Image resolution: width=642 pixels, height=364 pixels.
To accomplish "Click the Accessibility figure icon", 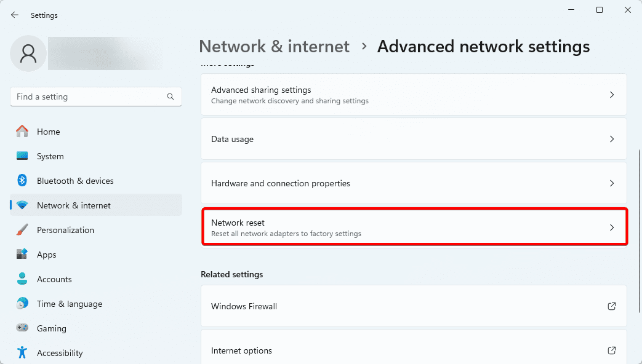I will pos(22,352).
